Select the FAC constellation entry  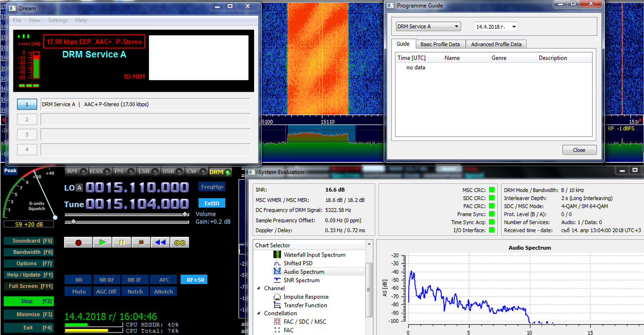[289, 330]
